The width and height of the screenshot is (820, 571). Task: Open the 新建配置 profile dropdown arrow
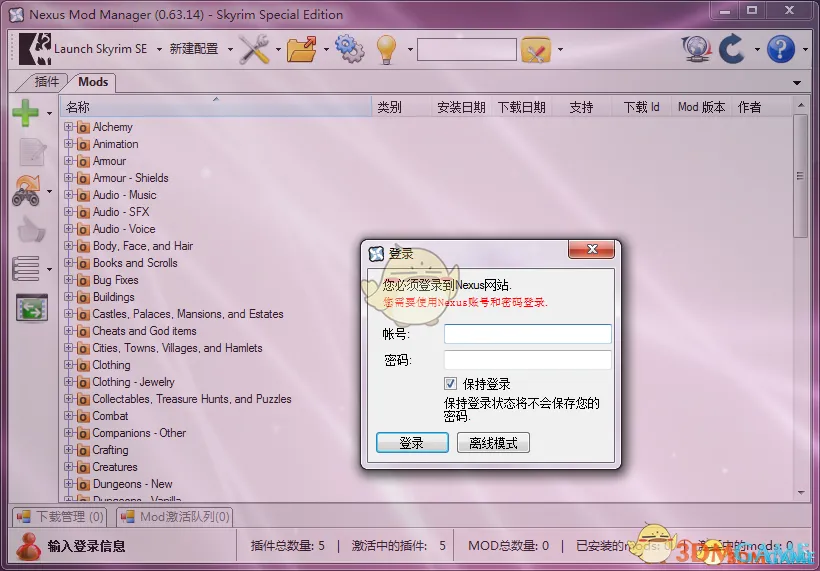coord(230,49)
